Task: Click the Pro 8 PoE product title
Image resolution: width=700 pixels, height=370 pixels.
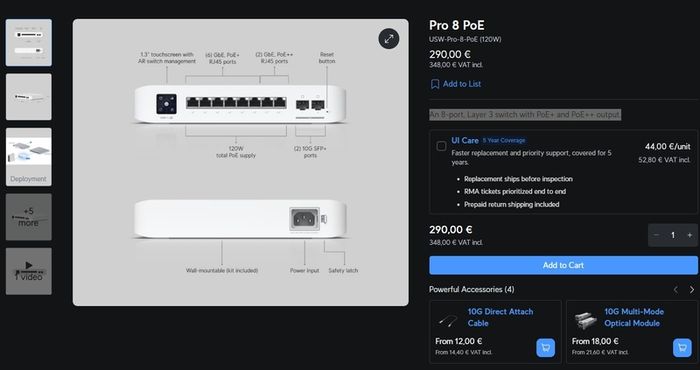Action: pyautogui.click(x=457, y=25)
